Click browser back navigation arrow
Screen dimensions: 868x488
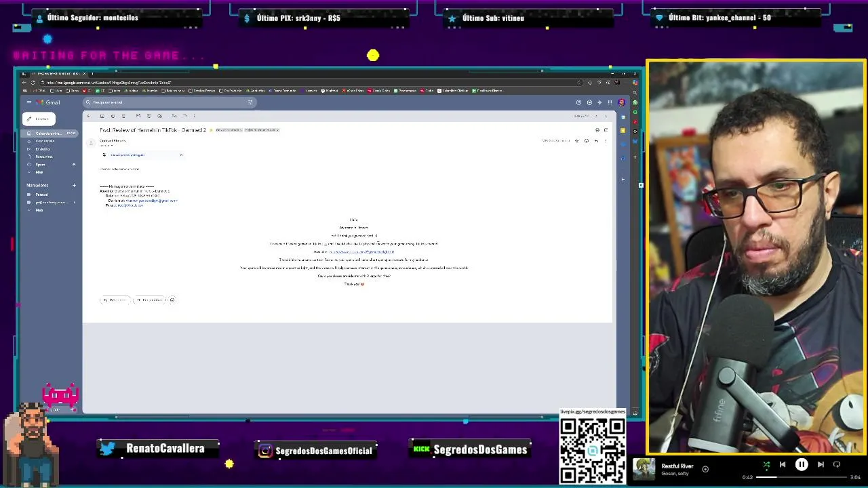24,83
